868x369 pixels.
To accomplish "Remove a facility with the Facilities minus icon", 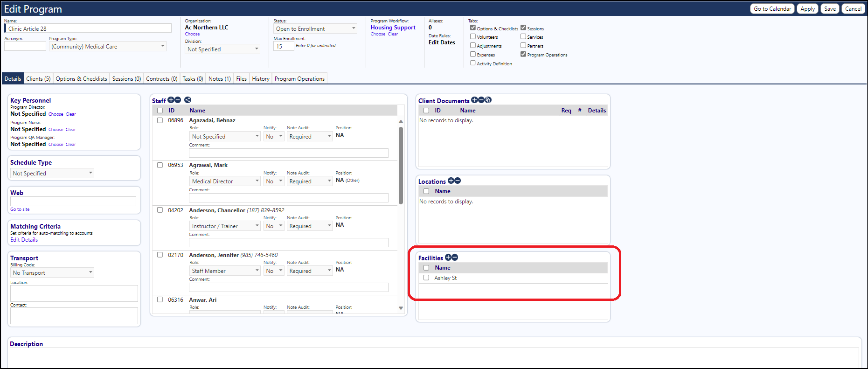I will [455, 257].
